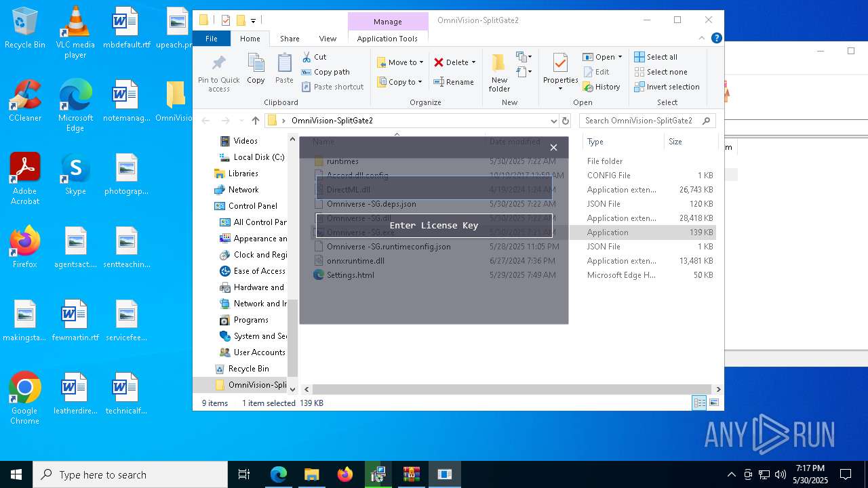Open Recycle Bin desktop icon
868x488 pixels.
[x=25, y=28]
